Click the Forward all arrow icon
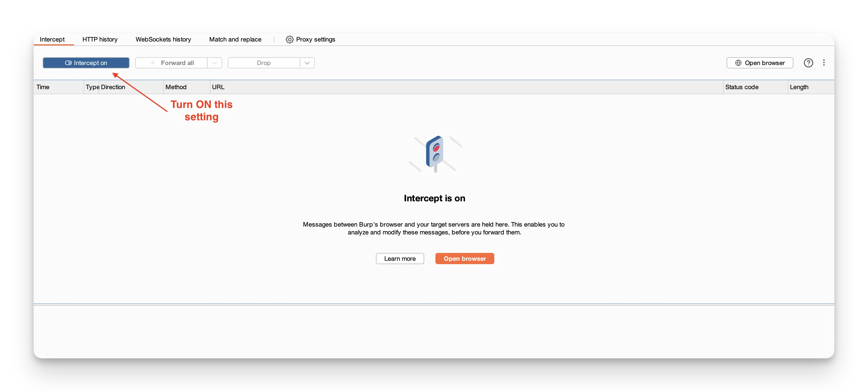 [152, 63]
